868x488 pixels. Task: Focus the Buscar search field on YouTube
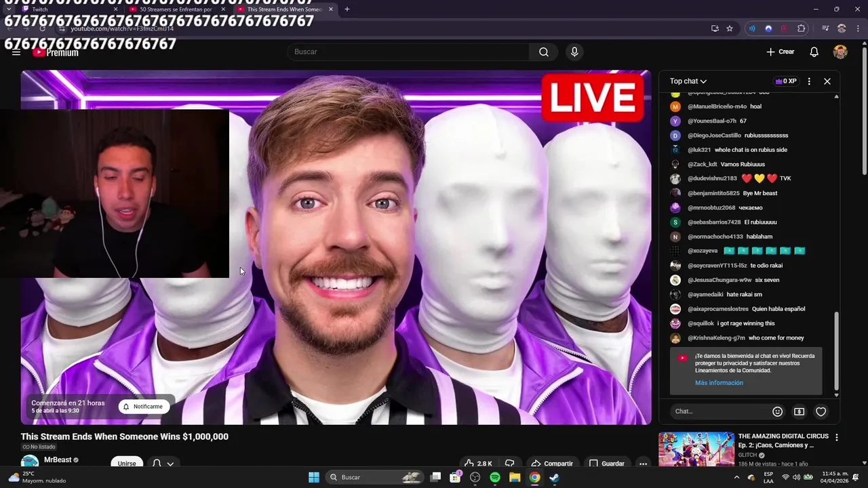coord(409,52)
